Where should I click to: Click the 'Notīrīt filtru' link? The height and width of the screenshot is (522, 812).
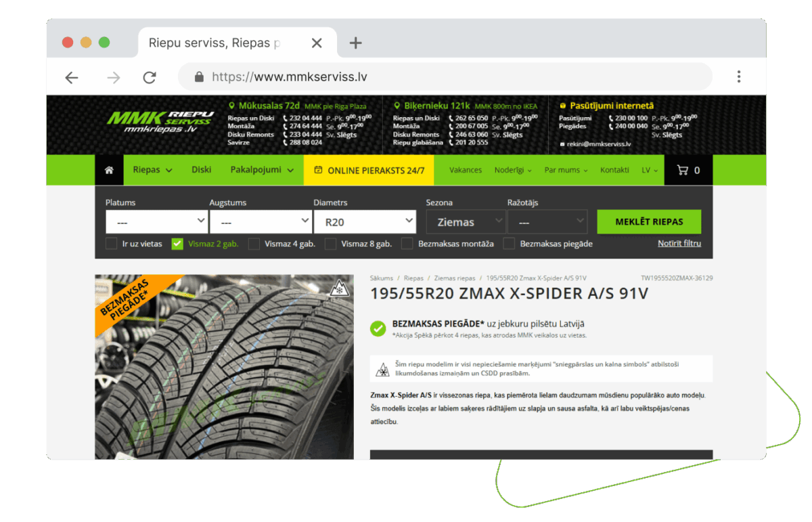679,243
